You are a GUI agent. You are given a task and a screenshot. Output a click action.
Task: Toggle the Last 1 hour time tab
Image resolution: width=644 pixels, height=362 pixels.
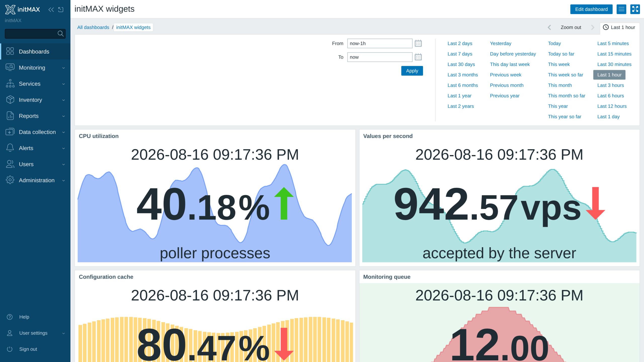619,27
